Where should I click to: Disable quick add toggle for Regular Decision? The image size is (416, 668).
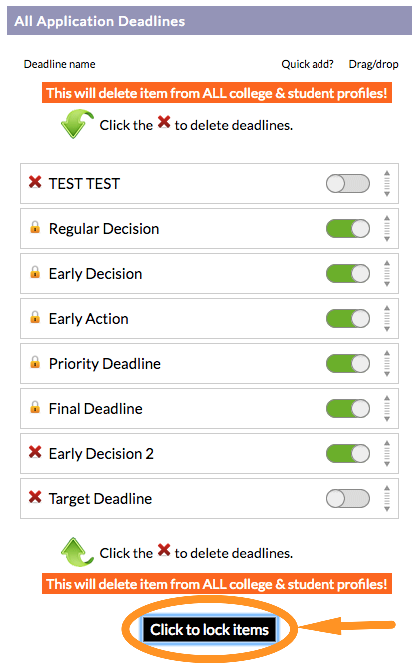pos(348,229)
